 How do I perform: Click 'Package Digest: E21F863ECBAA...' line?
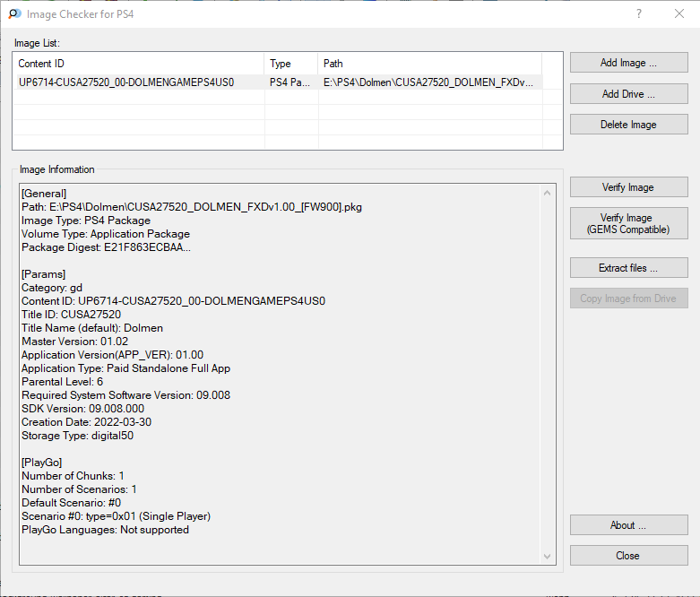tap(106, 247)
